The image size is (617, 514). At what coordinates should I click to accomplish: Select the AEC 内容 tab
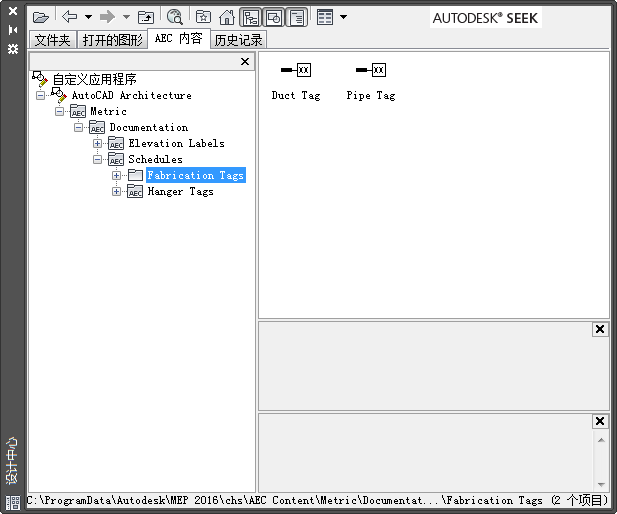[x=179, y=39]
